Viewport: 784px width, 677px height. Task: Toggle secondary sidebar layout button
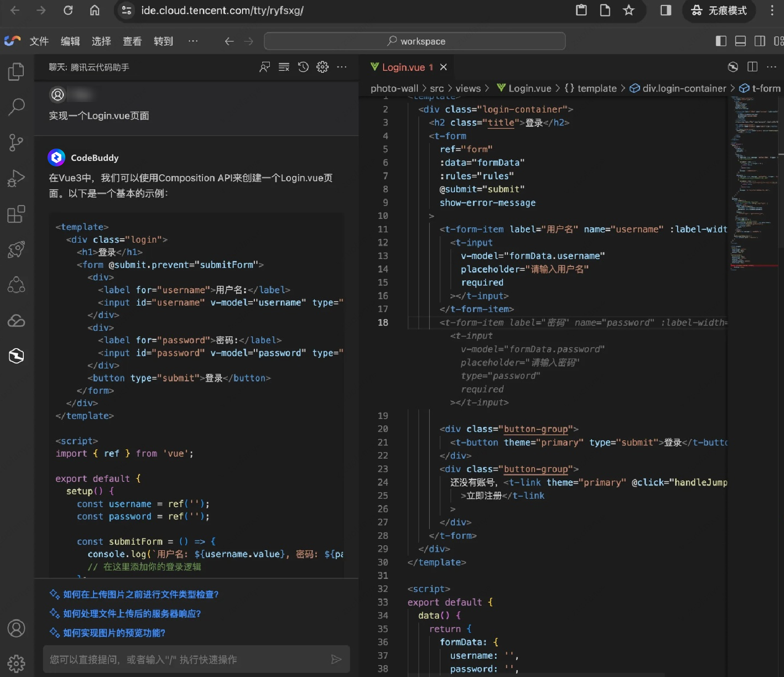point(760,41)
